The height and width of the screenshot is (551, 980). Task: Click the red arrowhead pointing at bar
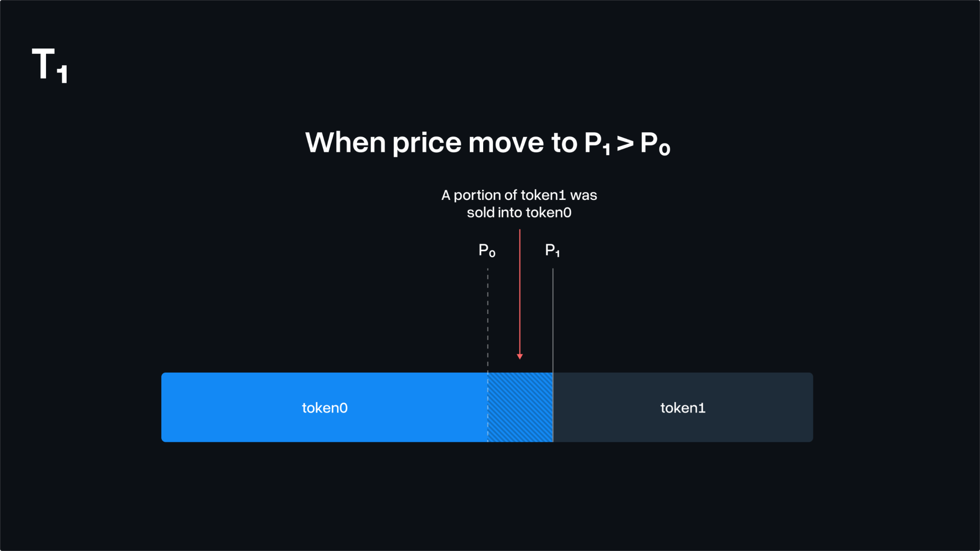click(x=520, y=356)
